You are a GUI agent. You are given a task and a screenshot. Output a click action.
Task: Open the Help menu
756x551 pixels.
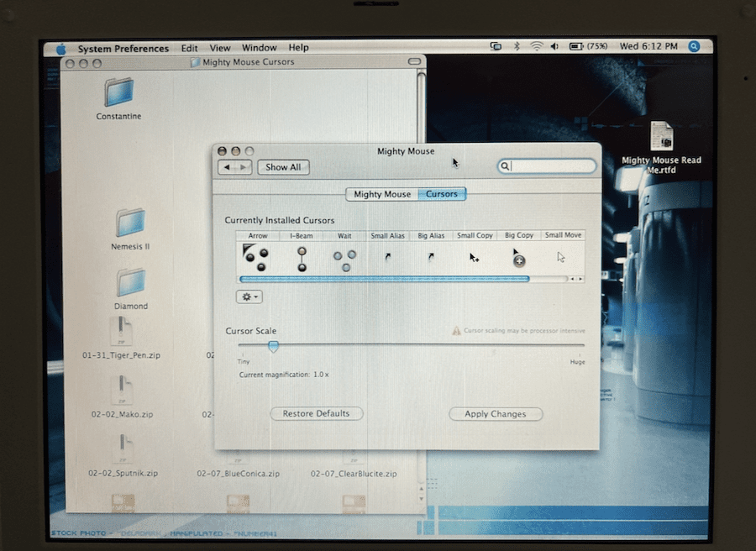click(298, 48)
